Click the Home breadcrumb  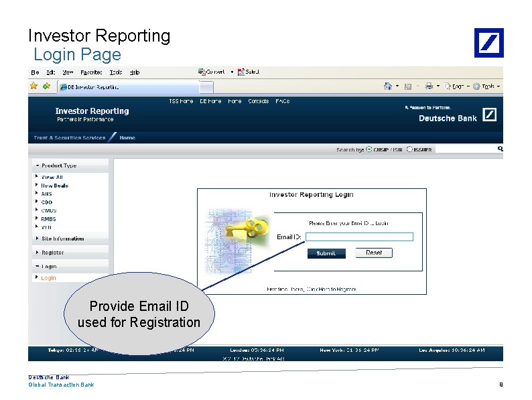[127, 138]
